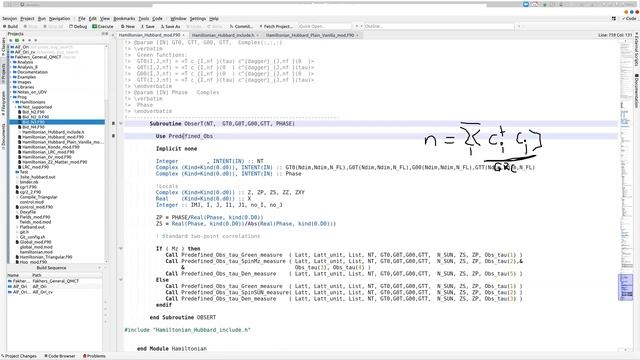Image resolution: width=640 pixels, height=360 pixels.
Task: Click the Debug toolbar button
Action: 78,27
